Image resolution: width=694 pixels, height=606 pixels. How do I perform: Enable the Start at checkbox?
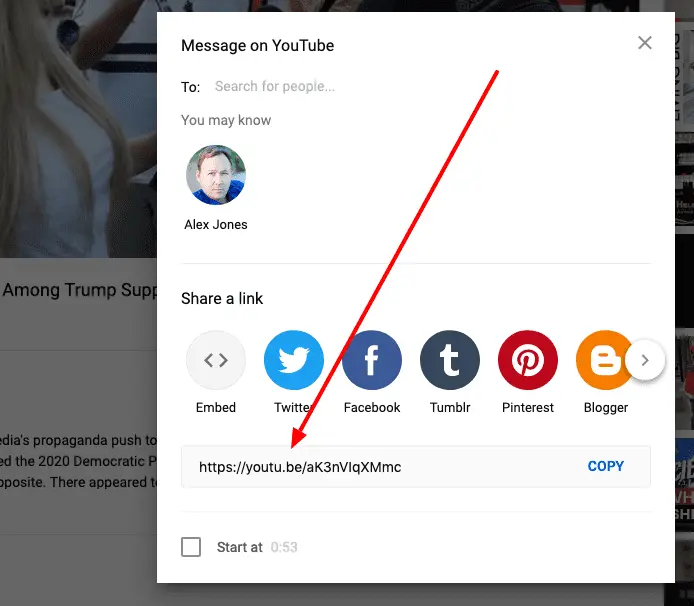191,547
